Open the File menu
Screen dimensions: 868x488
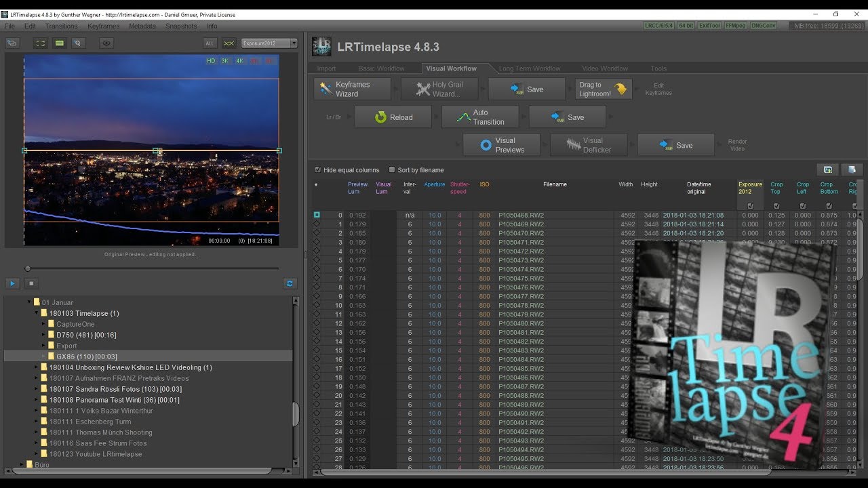coord(9,26)
